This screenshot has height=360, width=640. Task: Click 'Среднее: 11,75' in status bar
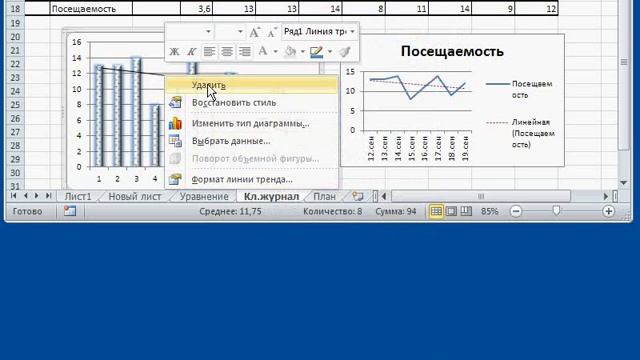pos(230,211)
